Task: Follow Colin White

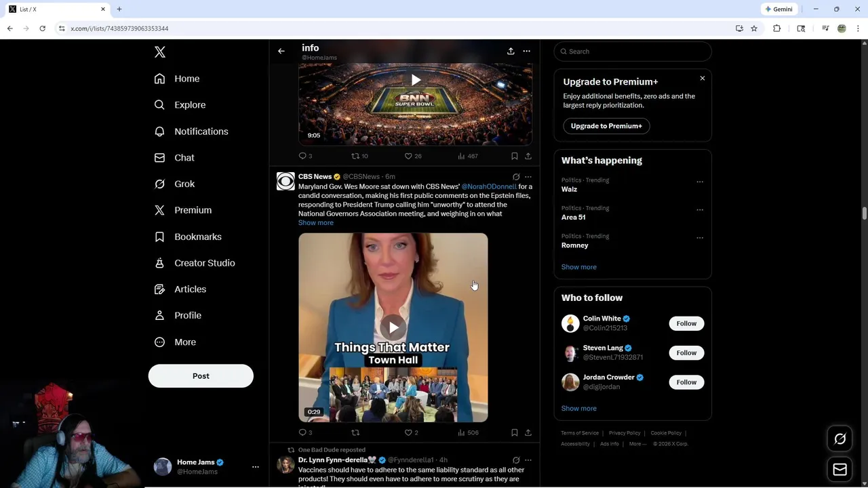Action: (x=686, y=323)
